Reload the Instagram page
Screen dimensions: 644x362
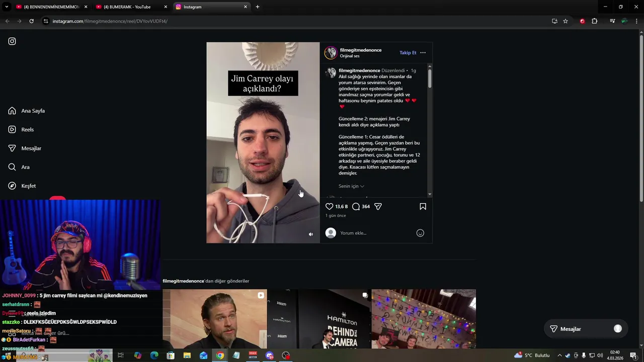pyautogui.click(x=31, y=21)
